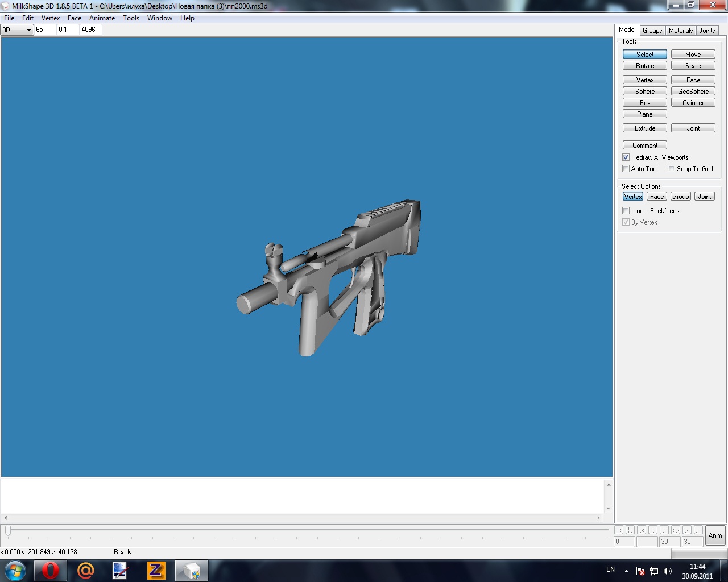Jump to the first animation frame
The height and width of the screenshot is (582, 728).
(619, 530)
